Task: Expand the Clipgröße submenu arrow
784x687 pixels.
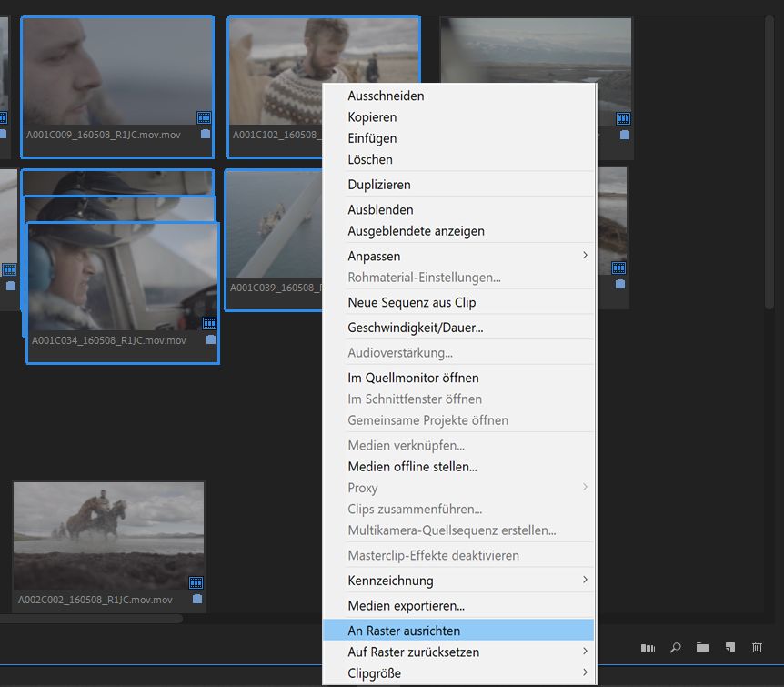Action: click(585, 672)
